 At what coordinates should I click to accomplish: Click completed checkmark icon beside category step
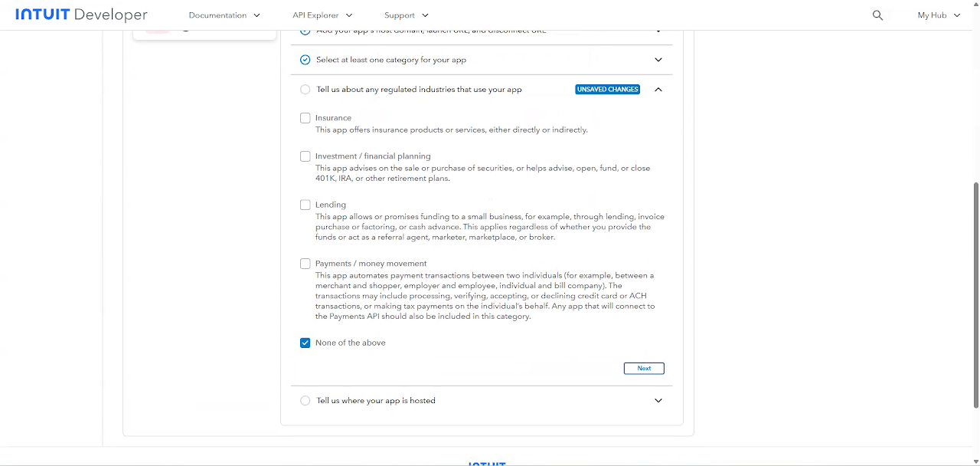305,60
